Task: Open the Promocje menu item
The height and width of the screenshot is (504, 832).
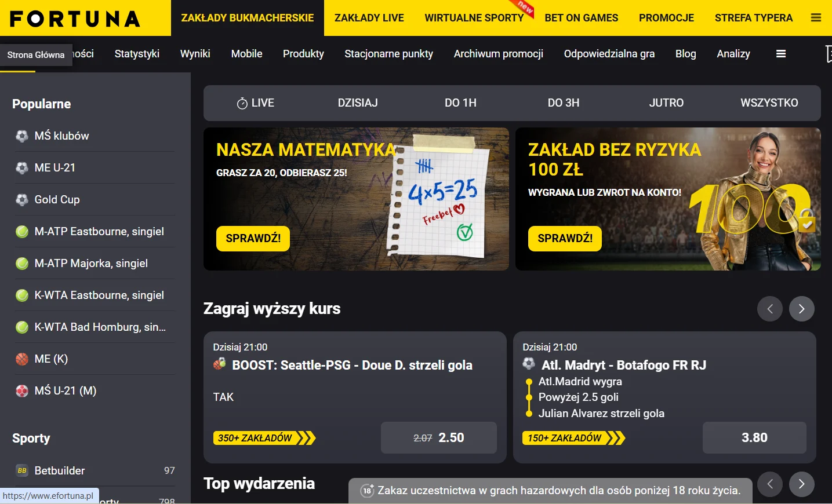Action: point(666,18)
